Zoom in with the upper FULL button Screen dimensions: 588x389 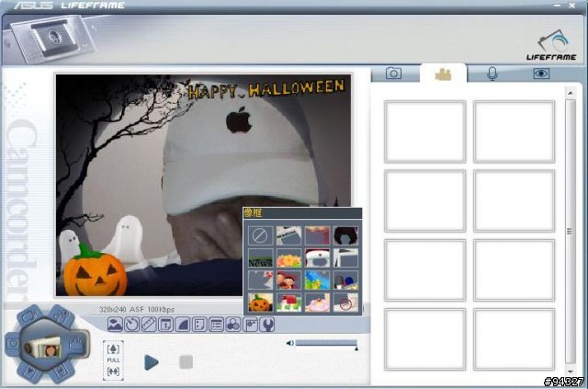pos(113,349)
